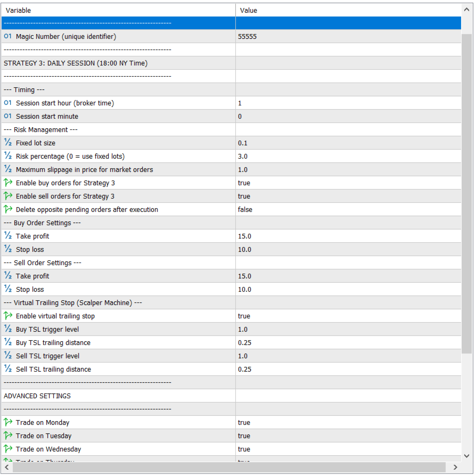Screen dimensions: 476x476
Task: Toggle Enable virtual trailing stop true value
Action: pos(348,316)
